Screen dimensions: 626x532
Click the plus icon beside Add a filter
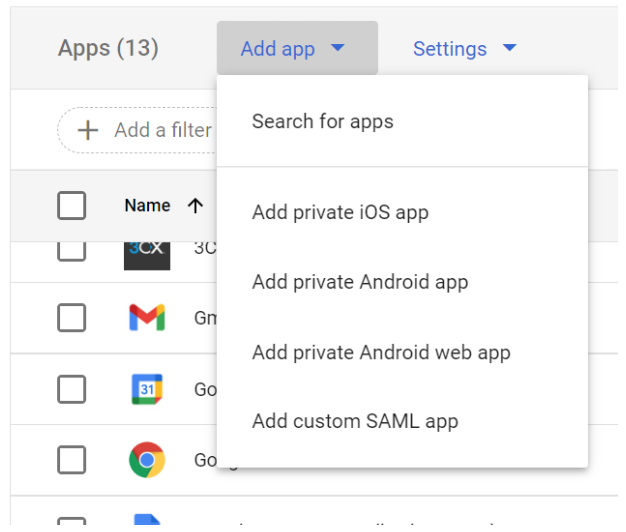click(88, 131)
